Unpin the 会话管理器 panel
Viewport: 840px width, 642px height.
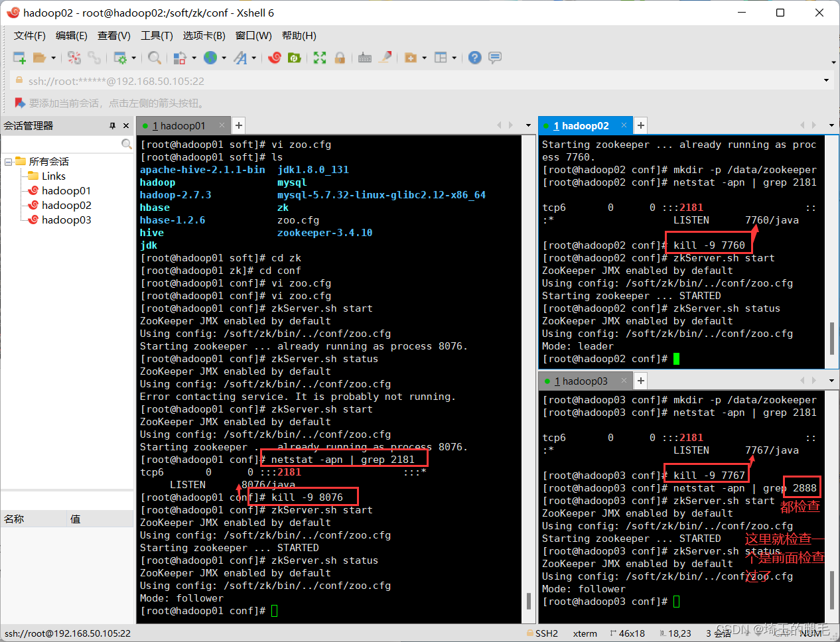point(112,125)
